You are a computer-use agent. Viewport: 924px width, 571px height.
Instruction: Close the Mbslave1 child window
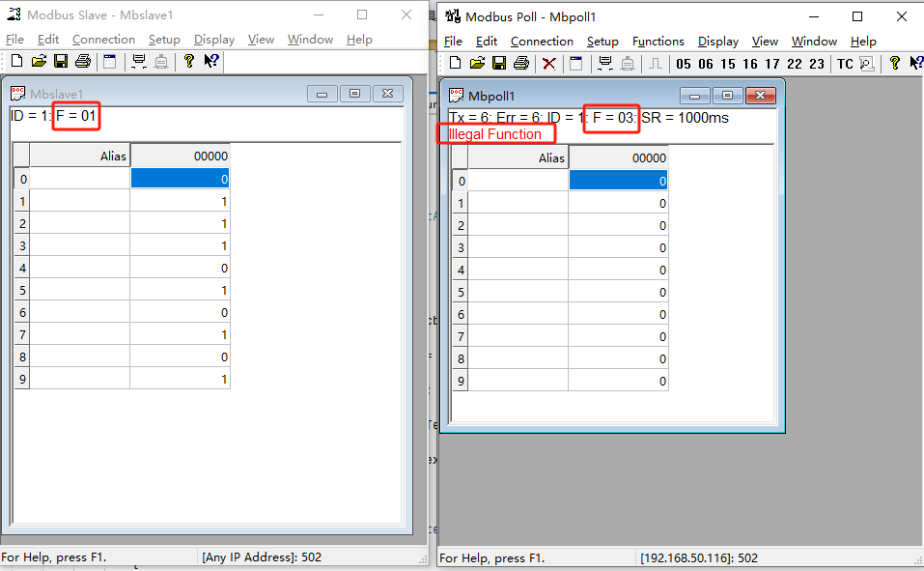point(388,94)
